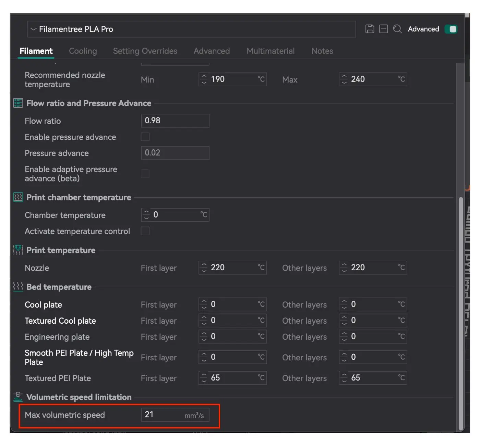Click the Flow ratio field
Screen dimensions: 480x448
[175, 121]
